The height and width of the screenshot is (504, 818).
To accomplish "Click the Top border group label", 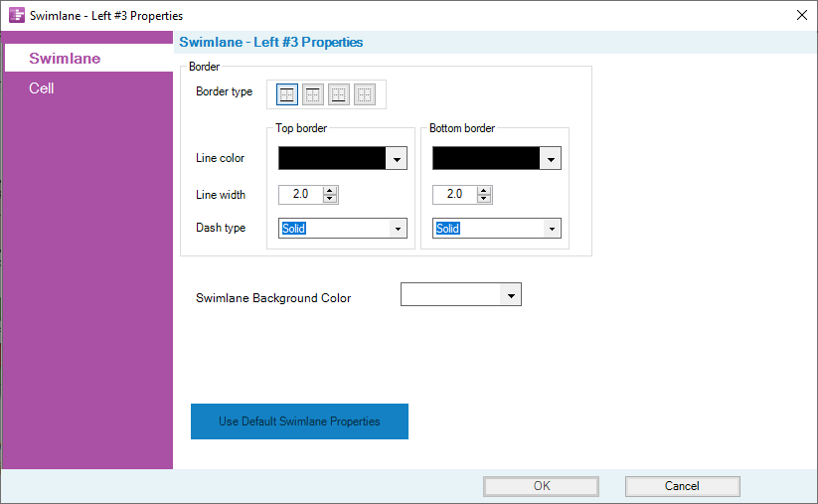I will tap(301, 128).
